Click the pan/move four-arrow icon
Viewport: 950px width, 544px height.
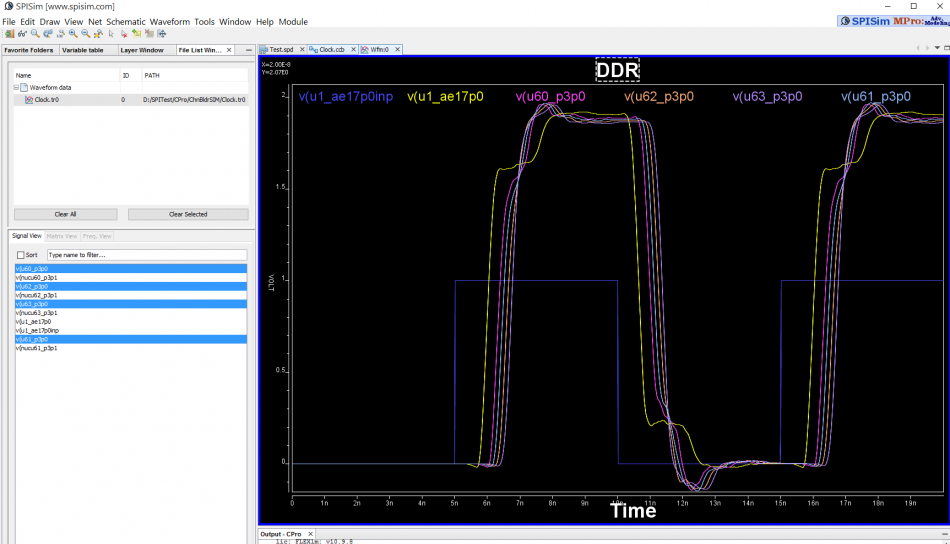pyautogui.click(x=161, y=33)
